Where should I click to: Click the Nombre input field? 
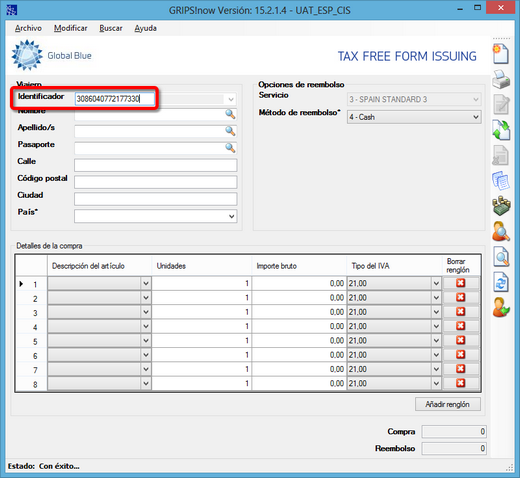pyautogui.click(x=155, y=114)
